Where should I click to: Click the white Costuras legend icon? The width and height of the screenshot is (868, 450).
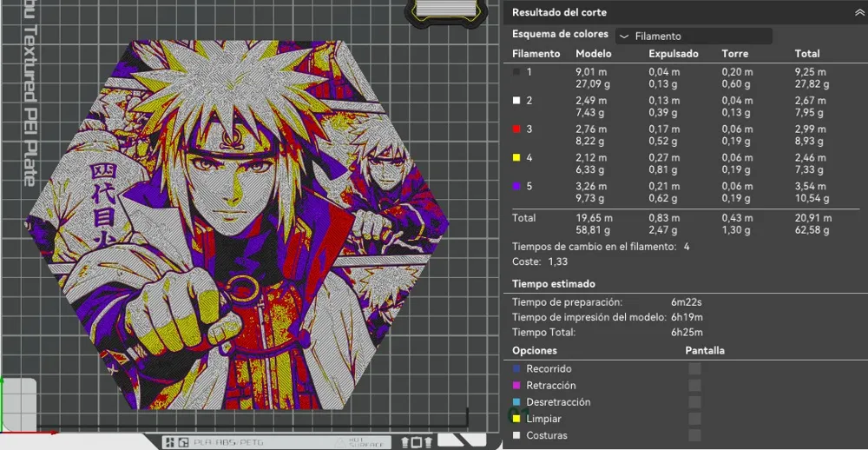click(x=516, y=435)
